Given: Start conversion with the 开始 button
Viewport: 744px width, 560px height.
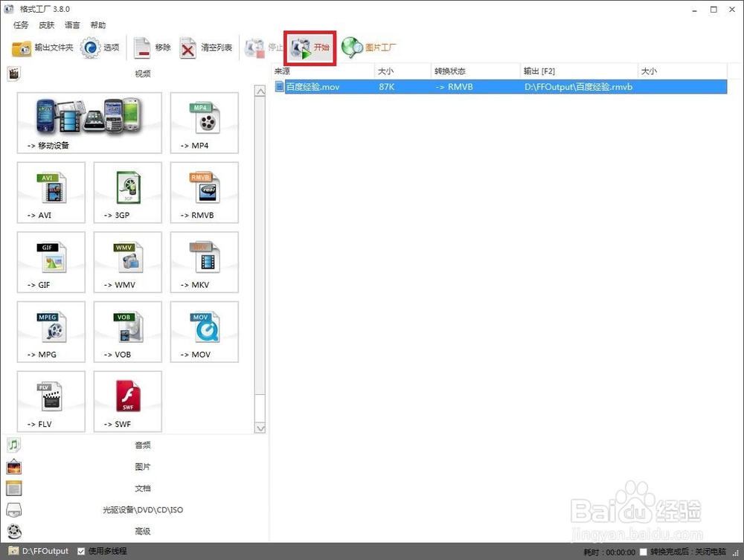Looking at the screenshot, I should tap(310, 48).
